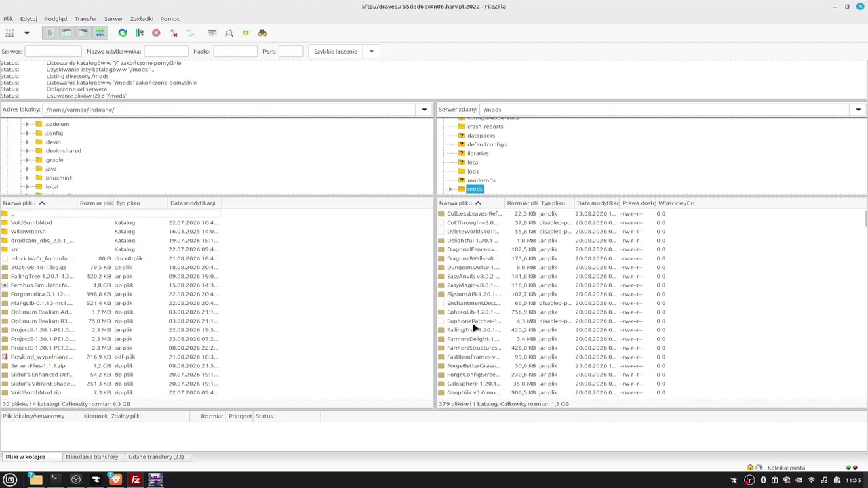Open the Linux Mint menu icon
This screenshot has height=488, width=868.
tap(10, 480)
